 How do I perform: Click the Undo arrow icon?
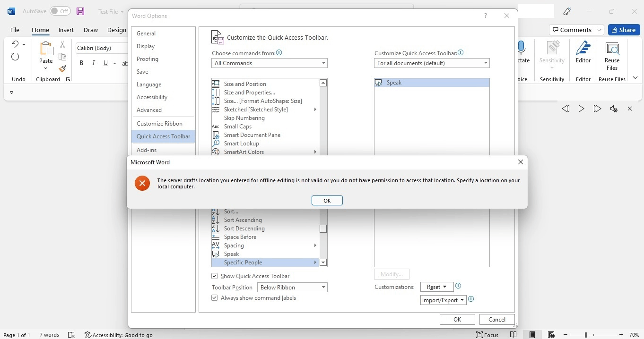[15, 44]
